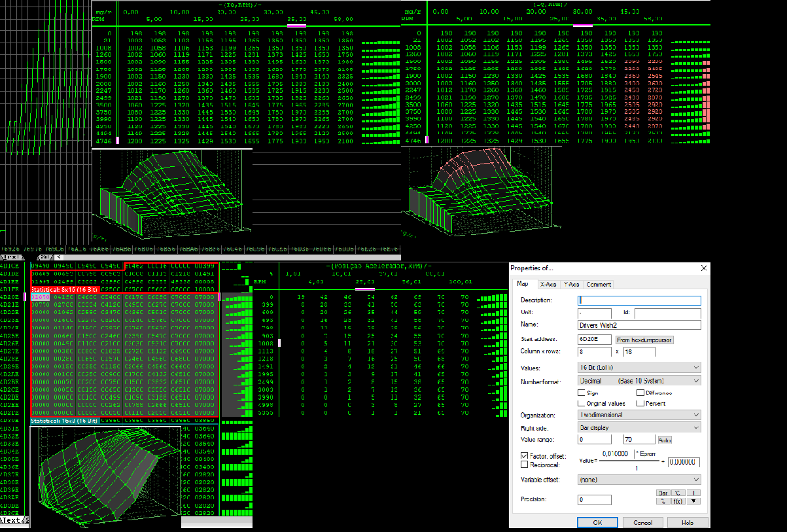
Task: Open the Right side Bar display dropdown
Action: click(x=639, y=427)
